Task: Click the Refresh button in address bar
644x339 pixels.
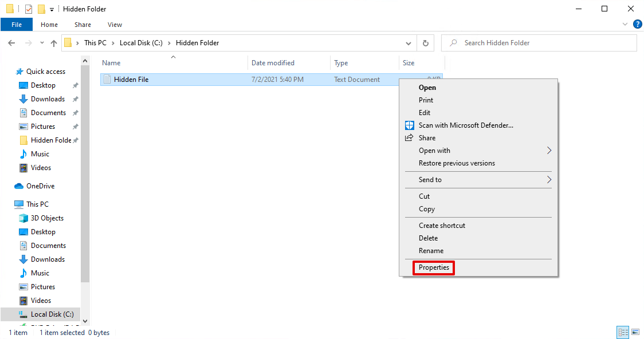Action: (425, 43)
